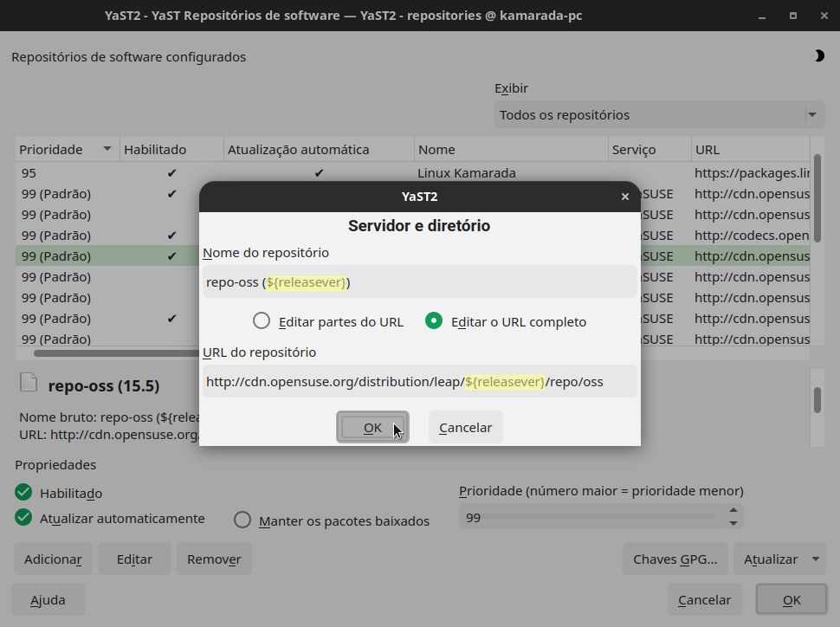
Task: Select the Linux Kamarada repository name
Action: (466, 173)
